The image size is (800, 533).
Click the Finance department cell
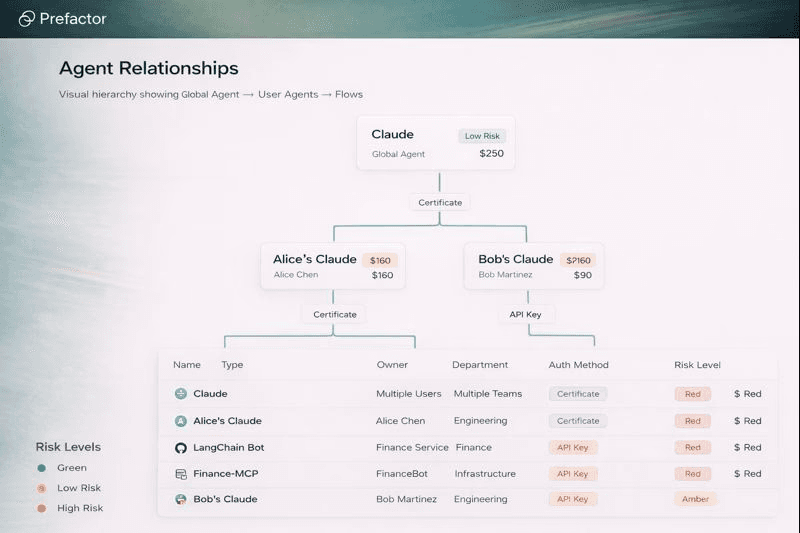pos(473,448)
